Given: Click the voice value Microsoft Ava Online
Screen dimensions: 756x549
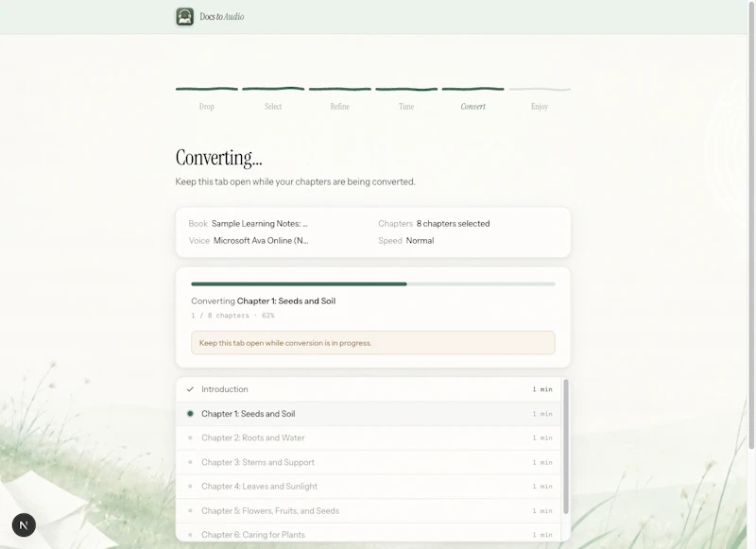Looking at the screenshot, I should tap(261, 241).
